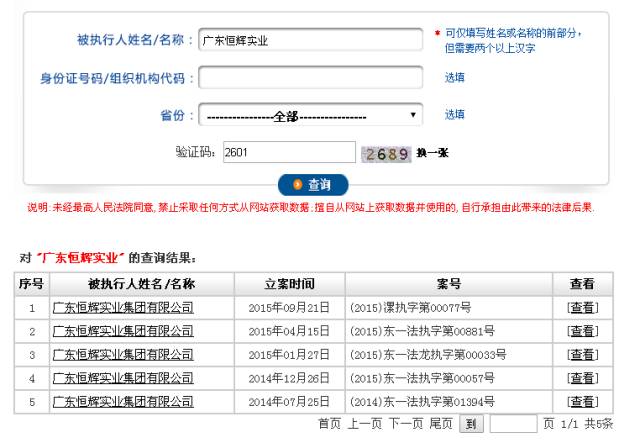Open company link in result row 4
The image size is (640, 443).
123,378
